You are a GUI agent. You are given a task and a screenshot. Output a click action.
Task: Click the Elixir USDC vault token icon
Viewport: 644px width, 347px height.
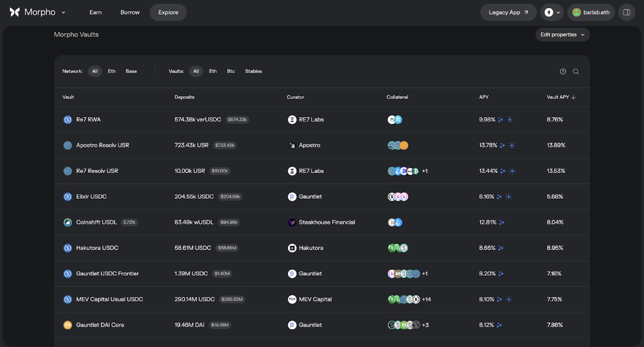pos(68,197)
